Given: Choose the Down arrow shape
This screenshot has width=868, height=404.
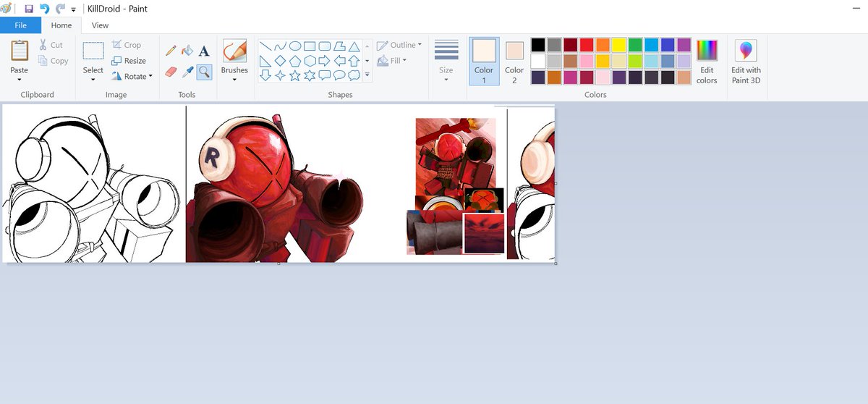Looking at the screenshot, I should pos(265,75).
